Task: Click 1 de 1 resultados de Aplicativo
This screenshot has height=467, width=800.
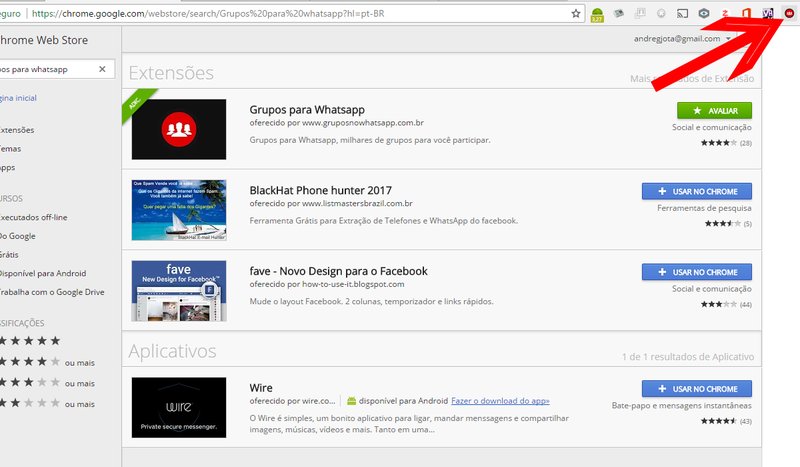Action: coord(688,357)
